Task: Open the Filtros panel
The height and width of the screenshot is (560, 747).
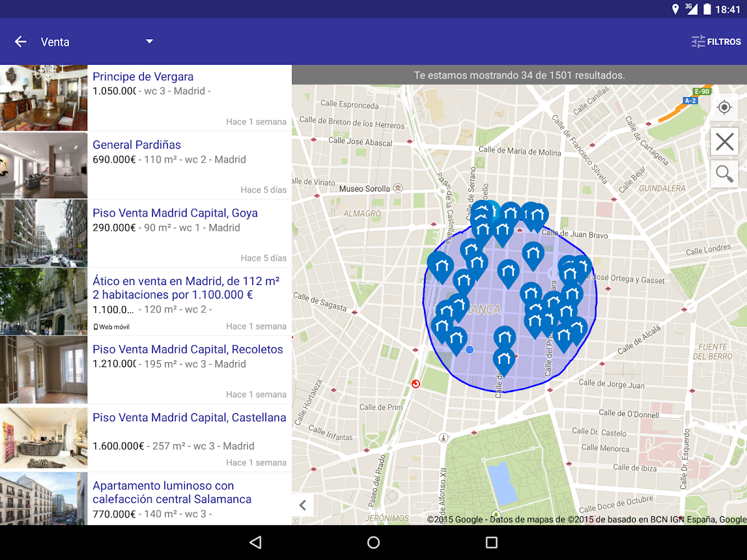Action: [x=717, y=41]
